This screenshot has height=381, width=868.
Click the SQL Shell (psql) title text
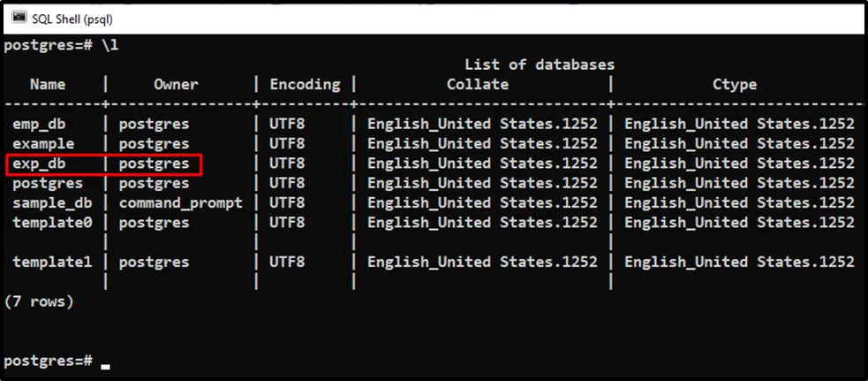pos(72,18)
